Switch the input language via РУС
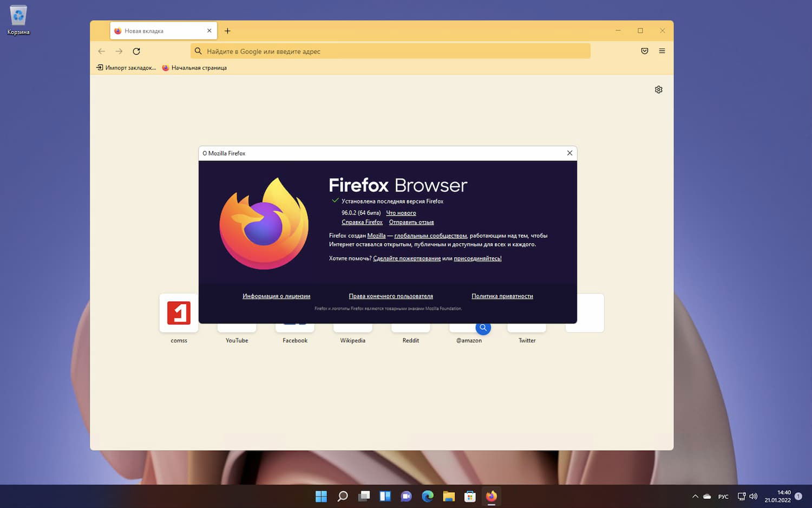 723,497
